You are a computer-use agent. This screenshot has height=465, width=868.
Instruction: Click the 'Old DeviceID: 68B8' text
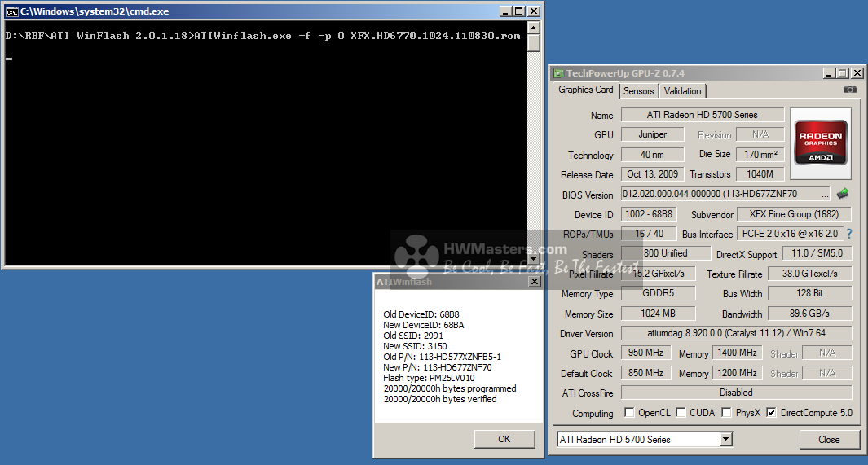click(421, 314)
